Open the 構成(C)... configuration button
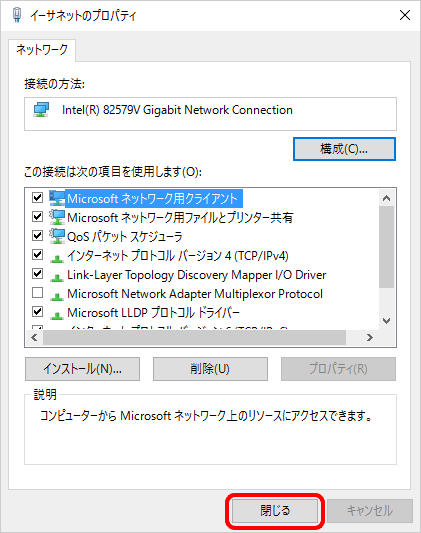421x533 pixels. 344,149
